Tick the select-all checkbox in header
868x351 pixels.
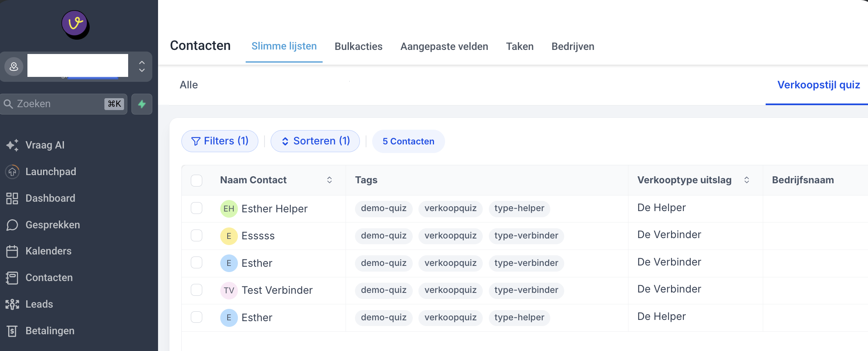coord(197,180)
